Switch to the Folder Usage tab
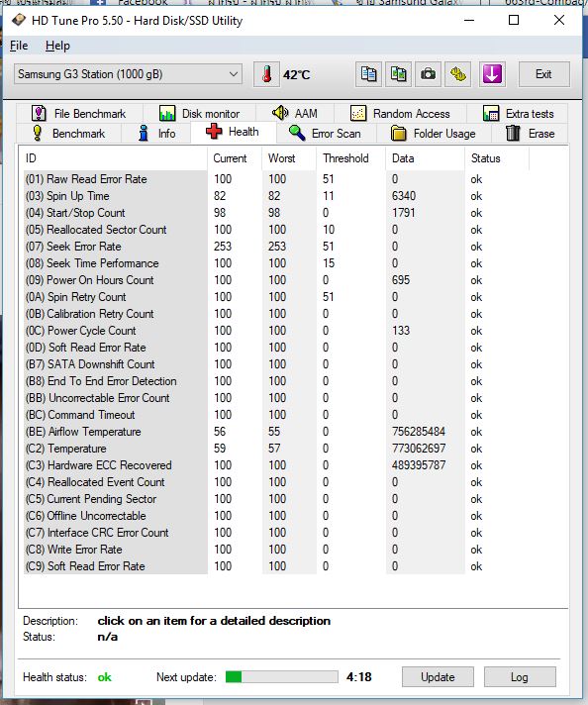This screenshot has height=705, width=588. coord(433,134)
